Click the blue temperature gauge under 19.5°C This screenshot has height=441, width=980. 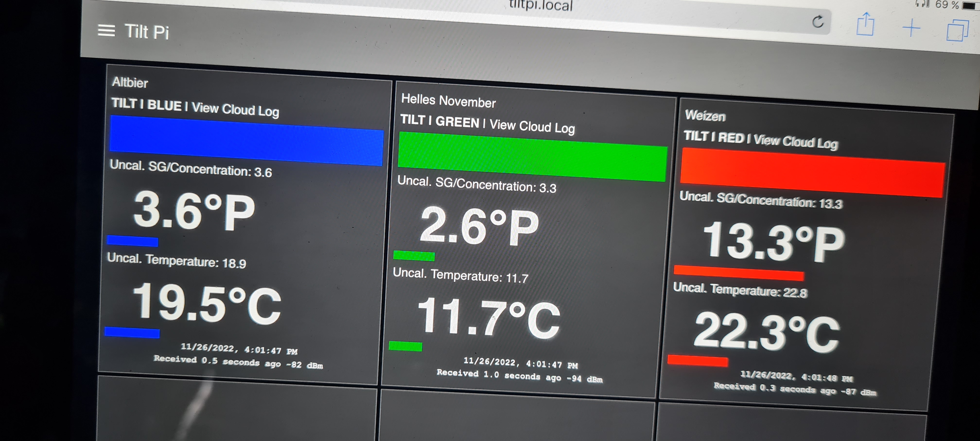click(x=132, y=332)
